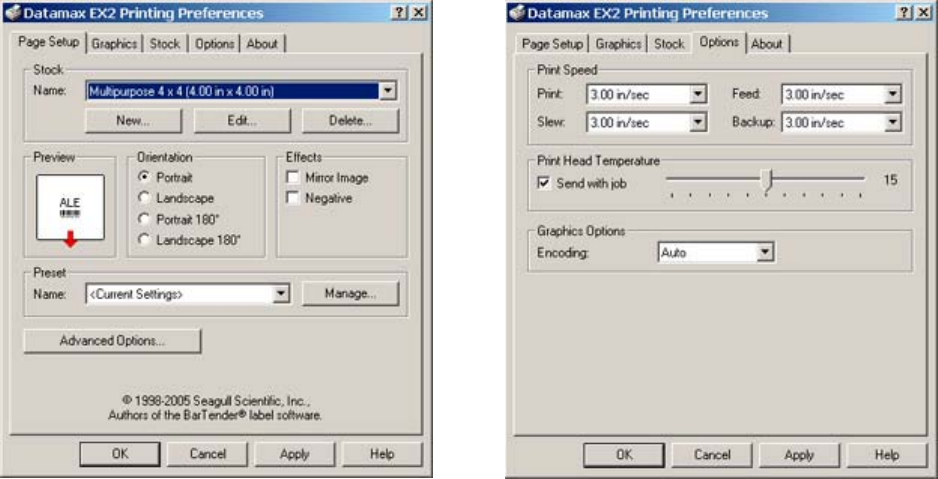Select Portrait orientation radio button
Screen dimensions: 938x479
click(144, 178)
